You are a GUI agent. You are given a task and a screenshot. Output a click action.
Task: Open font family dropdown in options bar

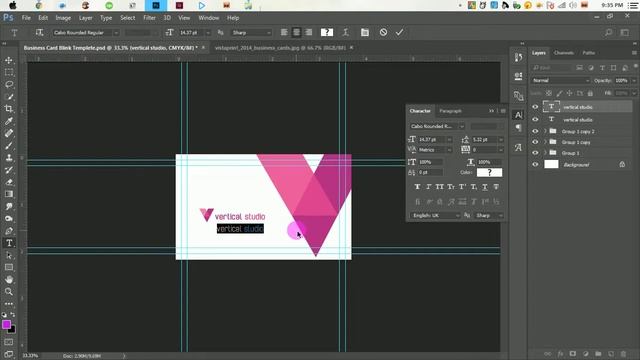[x=116, y=33]
